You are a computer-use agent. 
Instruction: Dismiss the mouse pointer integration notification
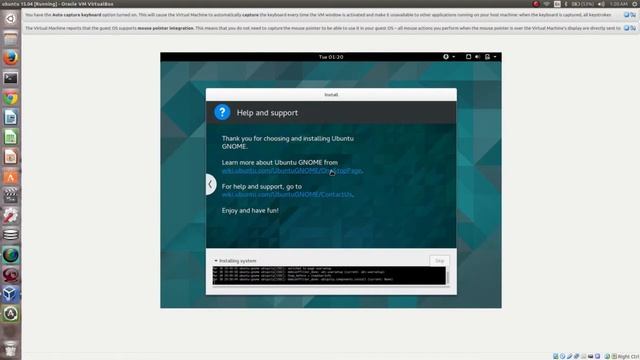pos(626,28)
